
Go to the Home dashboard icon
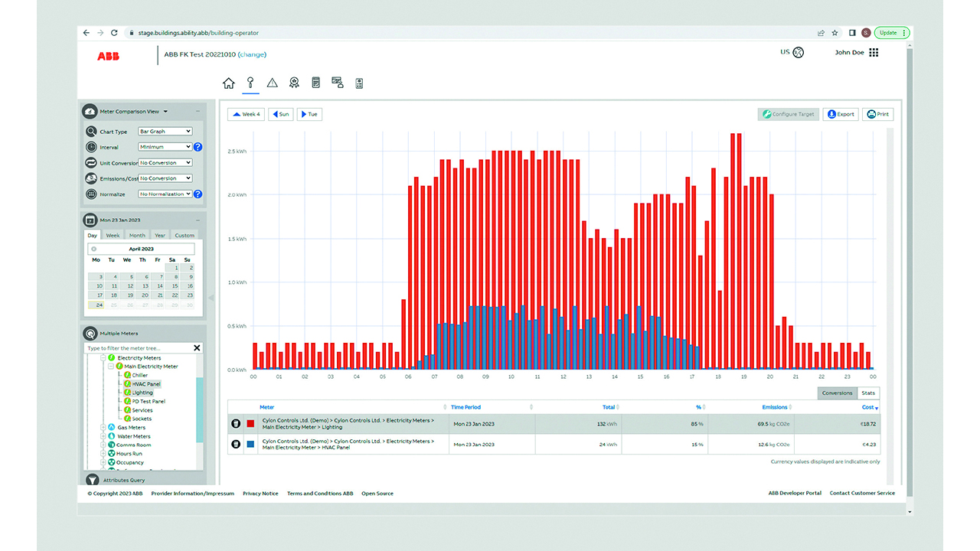[228, 83]
